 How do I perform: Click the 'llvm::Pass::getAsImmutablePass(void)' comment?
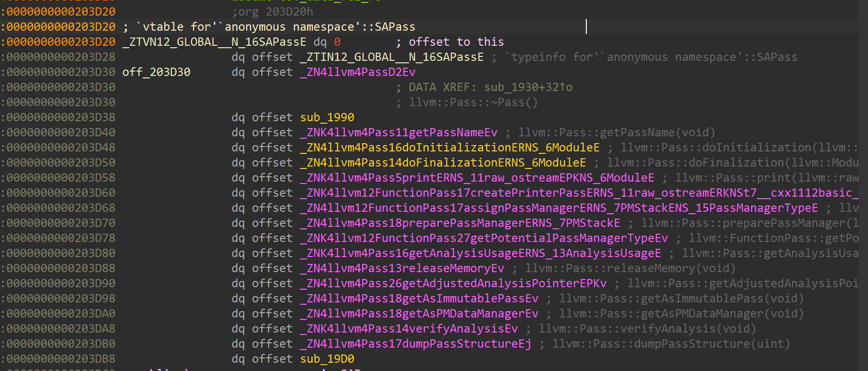[x=681, y=298]
